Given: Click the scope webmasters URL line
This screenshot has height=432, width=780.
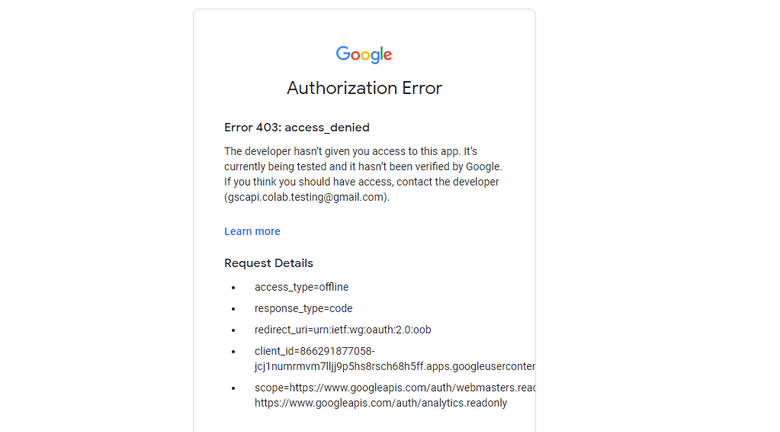Looking at the screenshot, I should click(394, 388).
